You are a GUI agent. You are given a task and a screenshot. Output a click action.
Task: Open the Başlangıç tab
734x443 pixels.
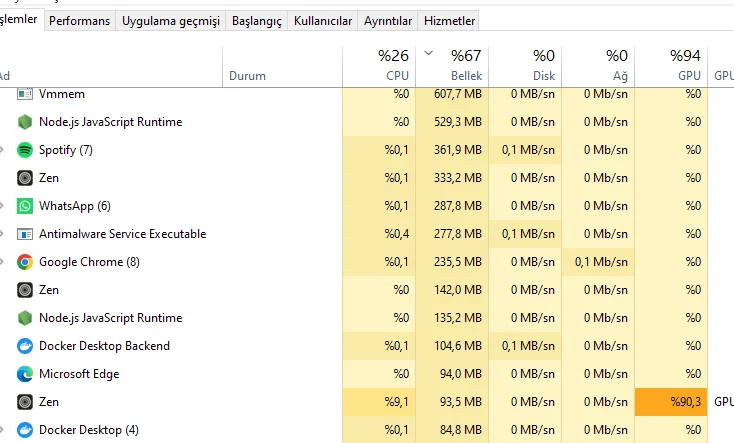click(257, 21)
